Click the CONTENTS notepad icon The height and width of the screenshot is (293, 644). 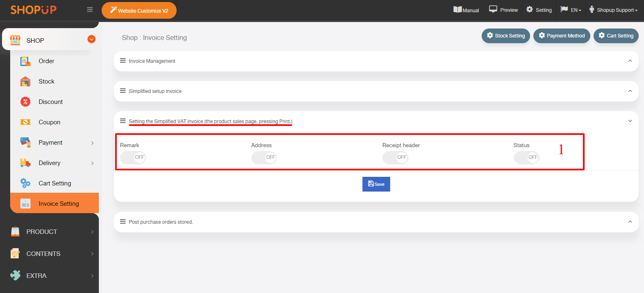pos(15,253)
